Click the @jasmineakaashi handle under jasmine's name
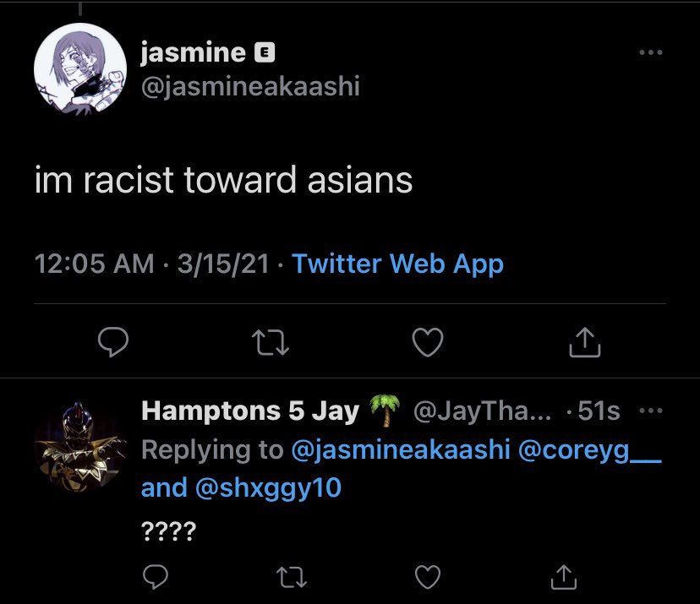Screen dimensions: 700x604 [x=250, y=85]
